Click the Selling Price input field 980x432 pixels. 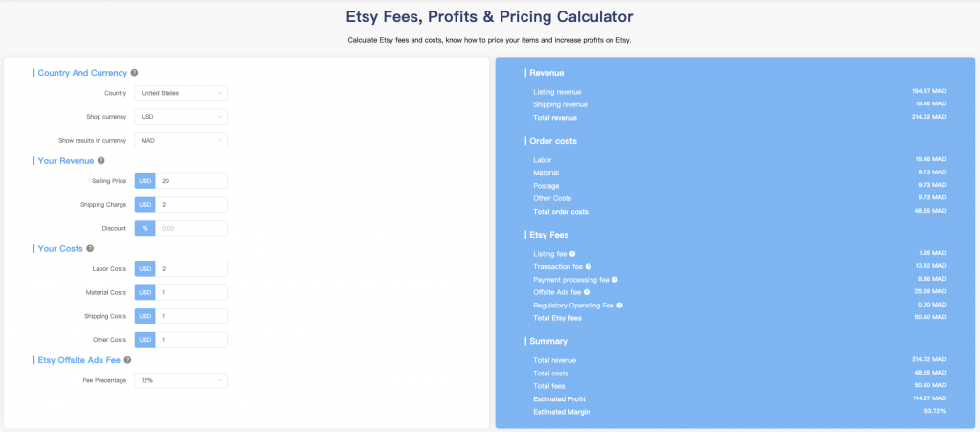191,181
